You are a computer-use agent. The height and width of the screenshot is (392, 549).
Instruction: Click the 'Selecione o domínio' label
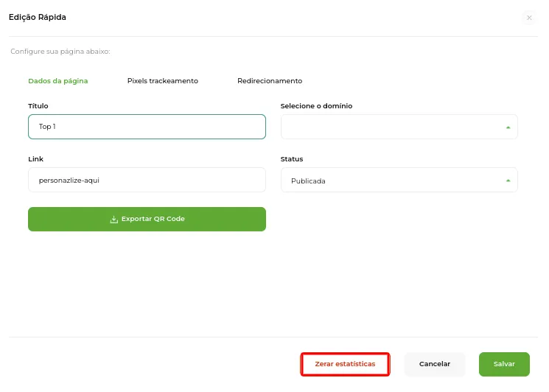click(317, 105)
